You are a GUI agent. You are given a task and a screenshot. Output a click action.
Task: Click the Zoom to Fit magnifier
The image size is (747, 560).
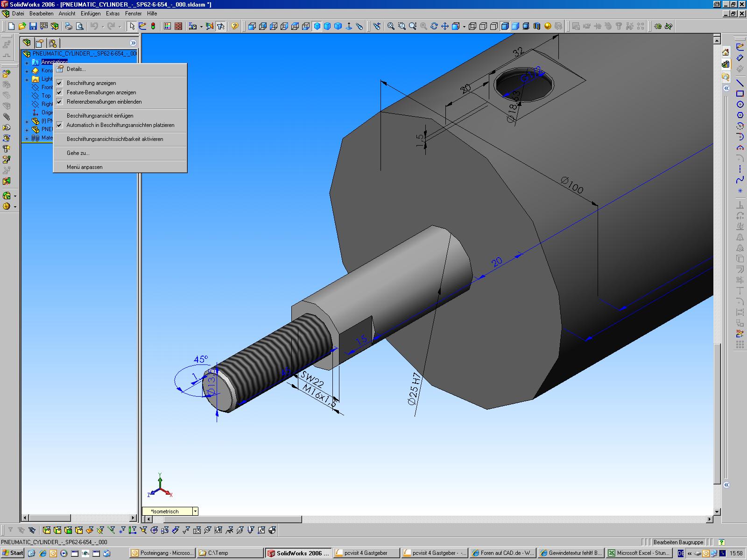pyautogui.click(x=391, y=27)
